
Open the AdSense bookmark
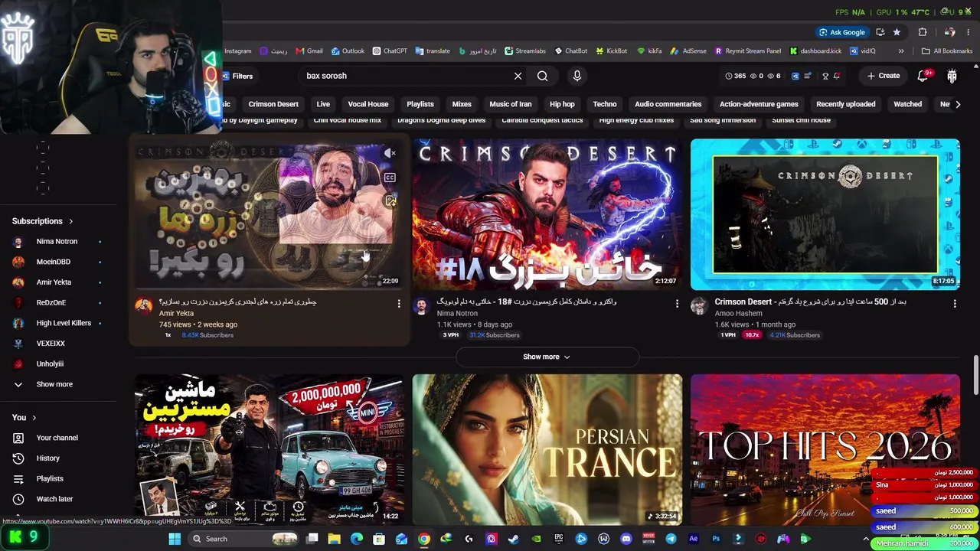tap(688, 51)
